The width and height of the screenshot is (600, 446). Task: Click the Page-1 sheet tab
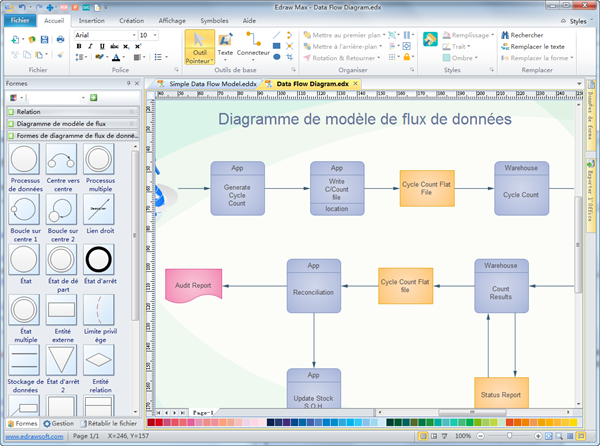[x=203, y=413]
